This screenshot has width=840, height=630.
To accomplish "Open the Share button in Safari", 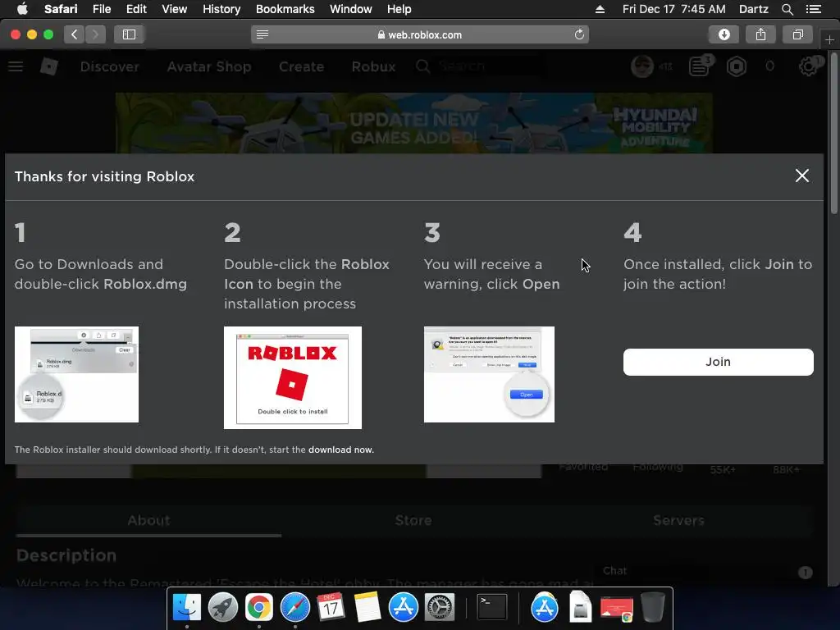I will [x=760, y=34].
